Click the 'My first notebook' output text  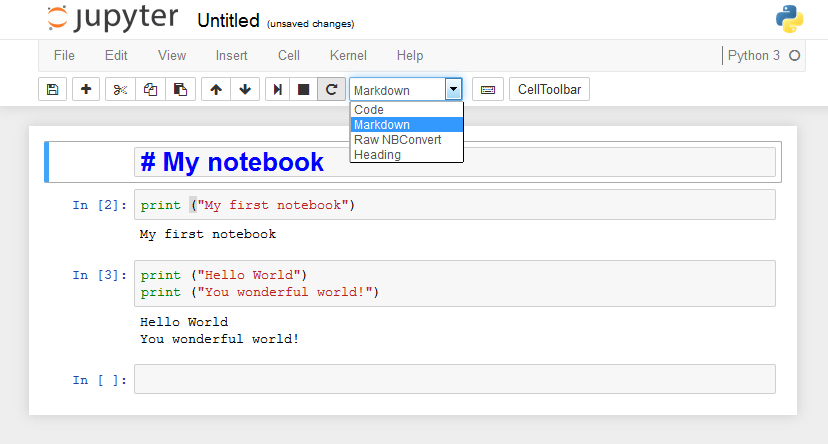(208, 234)
